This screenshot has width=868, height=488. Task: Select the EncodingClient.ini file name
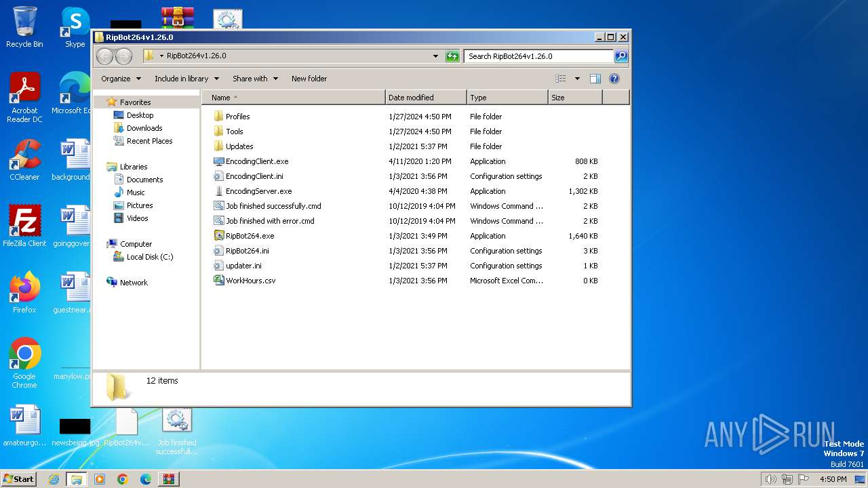254,176
